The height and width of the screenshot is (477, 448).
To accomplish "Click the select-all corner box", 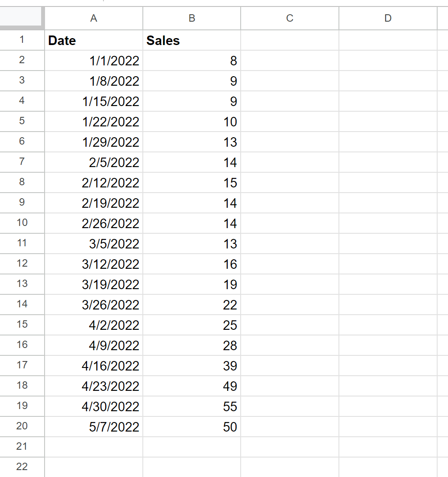I will click(x=22, y=18).
